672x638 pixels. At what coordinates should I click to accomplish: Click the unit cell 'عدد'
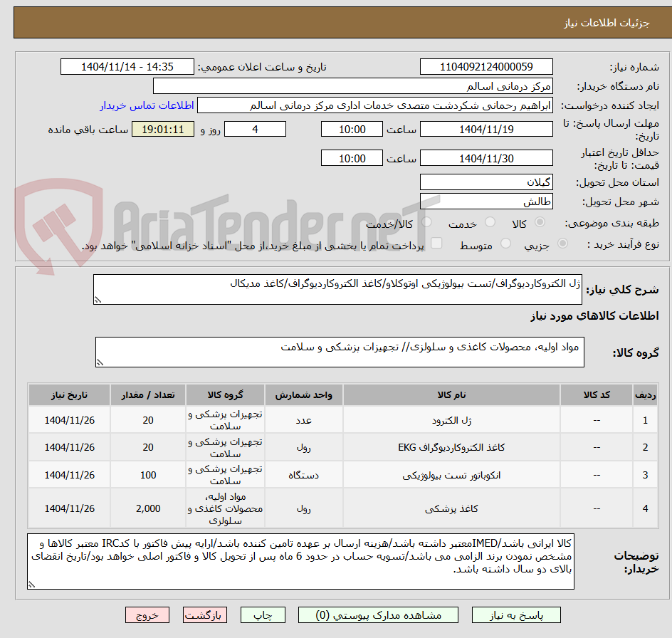[x=303, y=420]
